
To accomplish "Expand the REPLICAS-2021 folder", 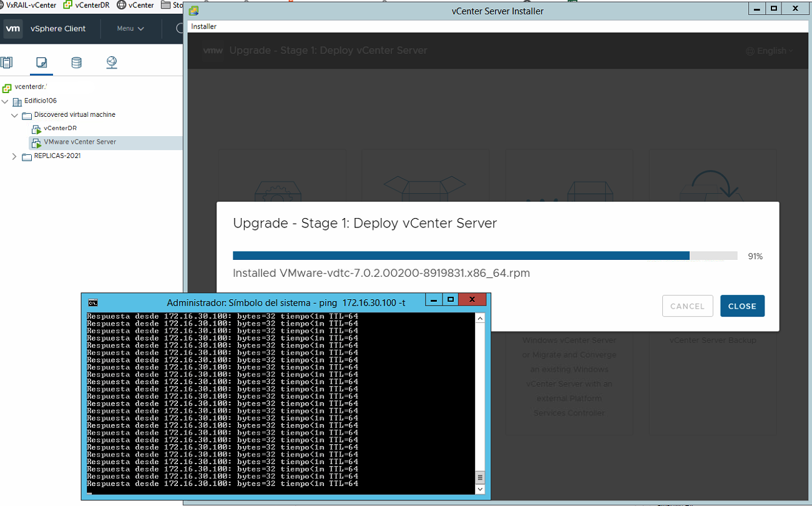I will pyautogui.click(x=15, y=157).
